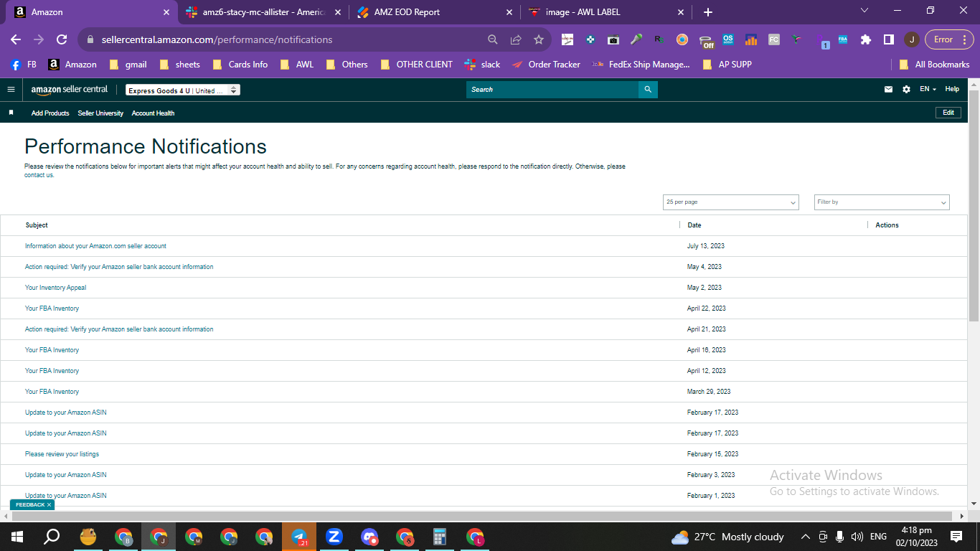Screen dimensions: 980x551
Task: Open the contact us link
Action: click(x=39, y=175)
